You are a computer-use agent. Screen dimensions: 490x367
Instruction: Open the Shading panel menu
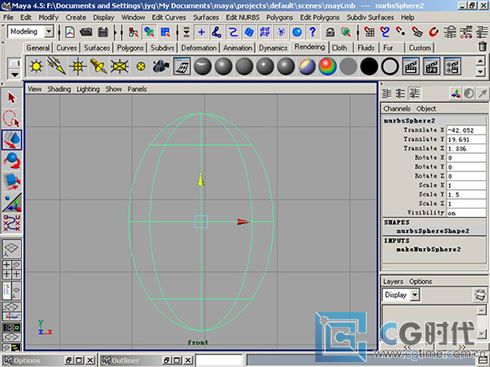coord(59,89)
